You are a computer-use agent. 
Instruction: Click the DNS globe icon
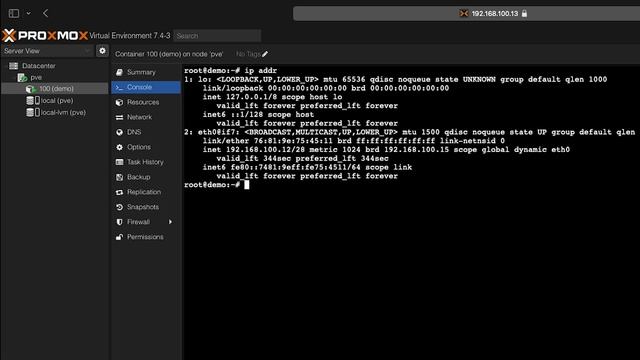[x=119, y=132]
